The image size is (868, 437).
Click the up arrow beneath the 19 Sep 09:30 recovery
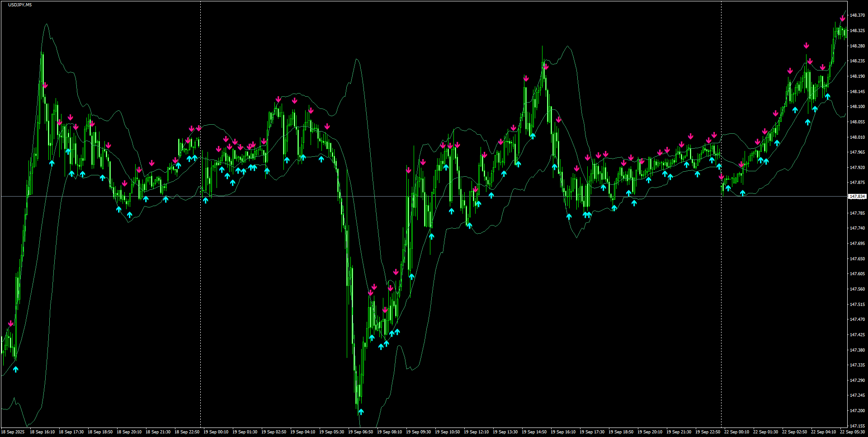click(x=432, y=236)
